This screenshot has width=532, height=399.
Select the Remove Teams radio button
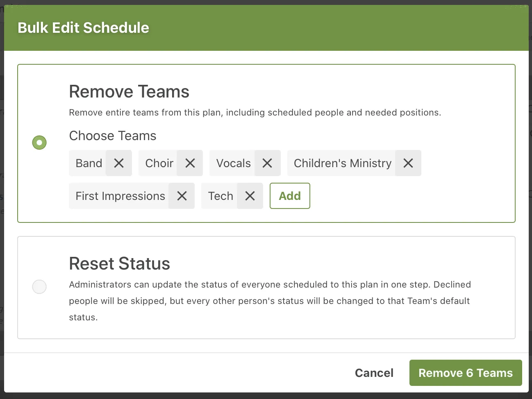tap(39, 142)
